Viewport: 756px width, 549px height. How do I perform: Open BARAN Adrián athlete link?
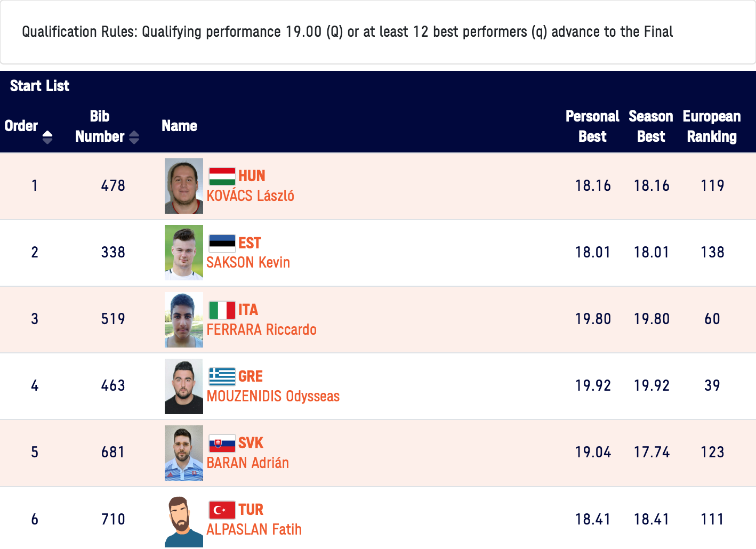247,463
